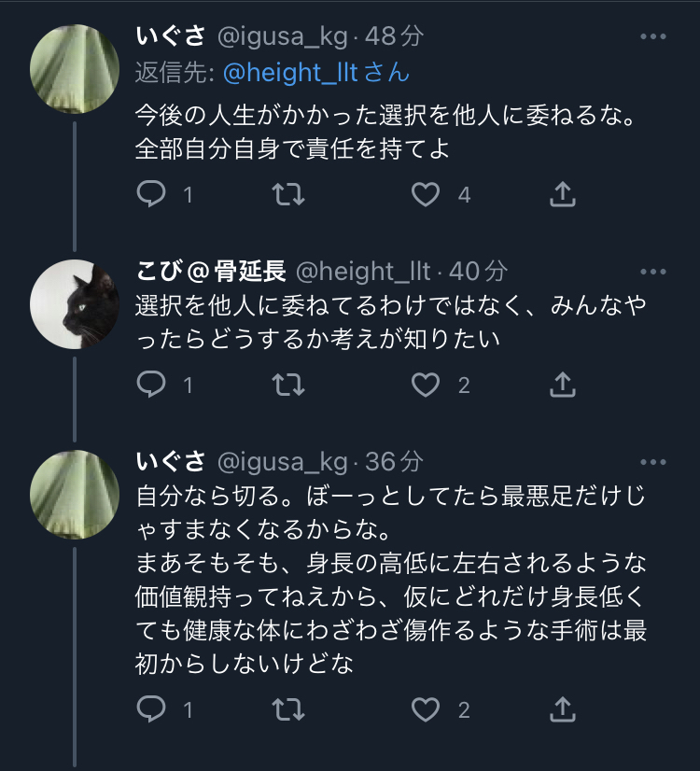Open the 36分 timestamp of the last tweet

394,462
